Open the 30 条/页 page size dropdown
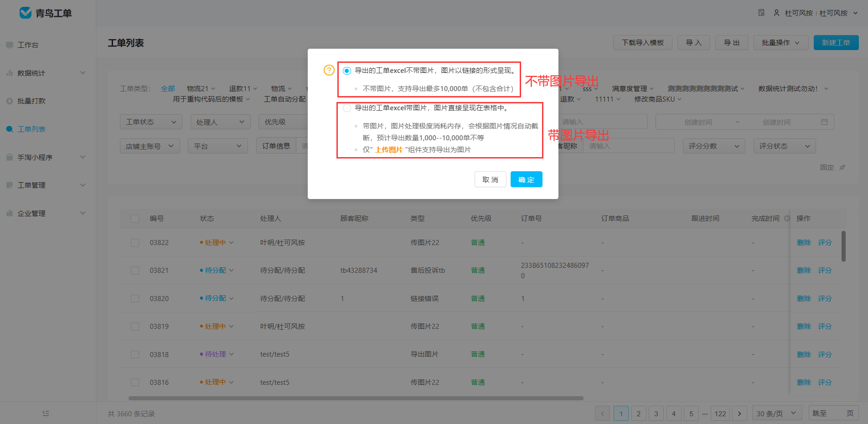Viewport: 868px width, 424px height. pyautogui.click(x=777, y=414)
